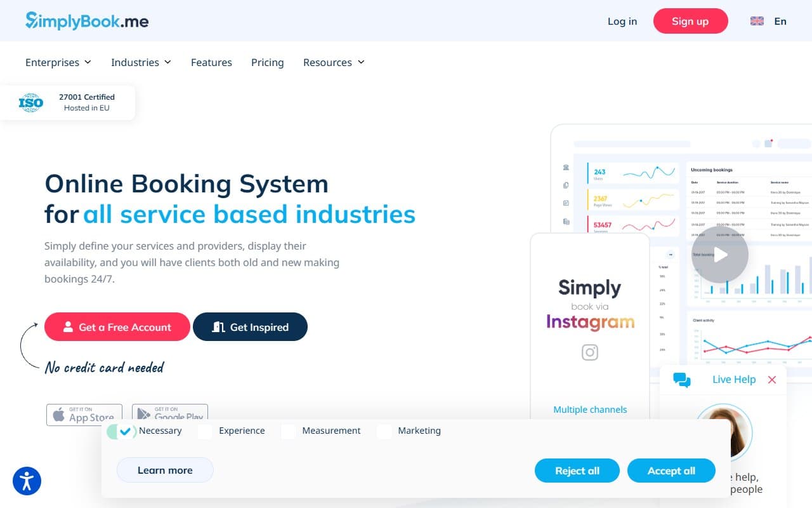Click the British flag language icon
The image size is (812, 508).
point(757,21)
